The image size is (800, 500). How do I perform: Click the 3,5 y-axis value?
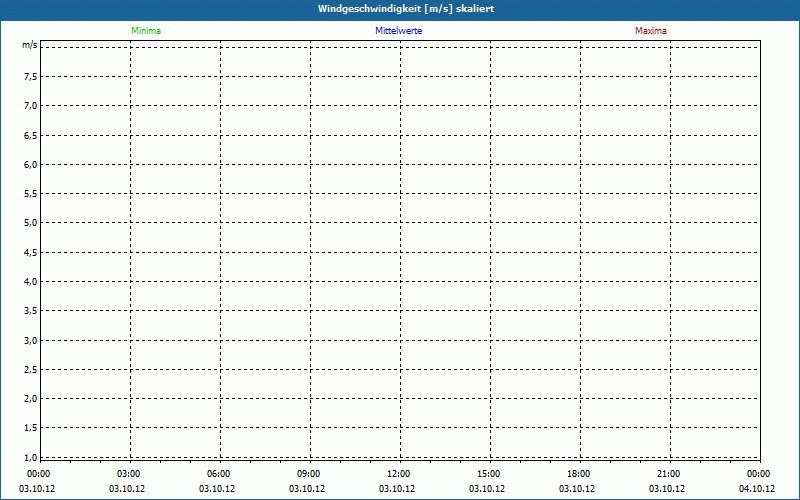[x=31, y=311]
